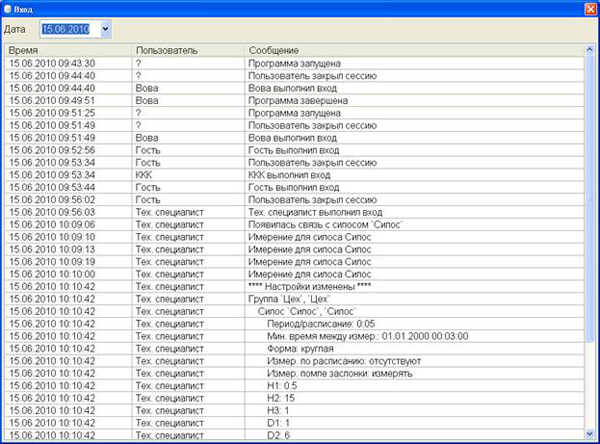Close the Вход window
Image resolution: width=600 pixels, height=444 pixels.
pyautogui.click(x=591, y=9)
